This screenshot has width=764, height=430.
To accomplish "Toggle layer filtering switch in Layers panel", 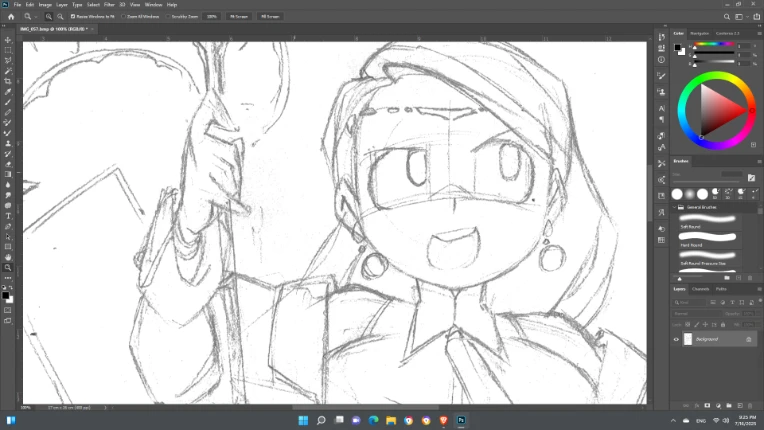I will (760, 301).
